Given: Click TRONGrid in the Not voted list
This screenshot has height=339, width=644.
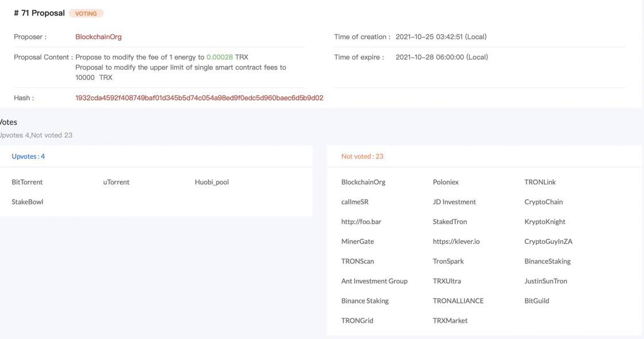Looking at the screenshot, I should point(357,321).
